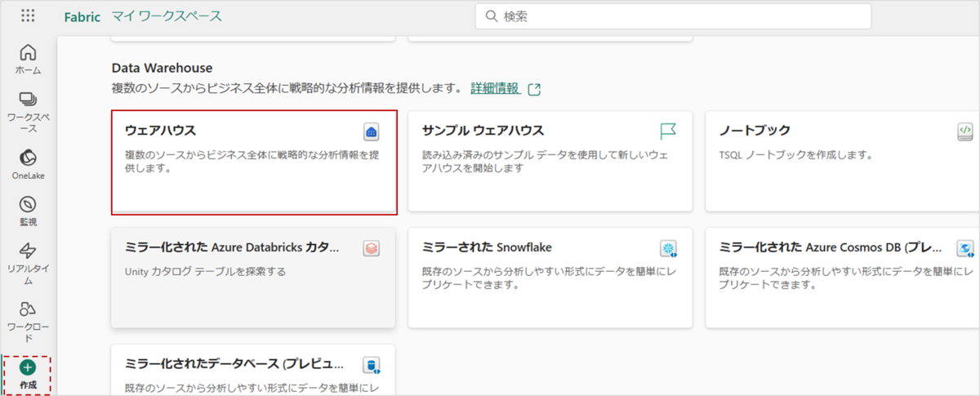Viewport: 980px width, 396px height.
Task: Click the Azure Databricks card icon
Action: click(372, 248)
